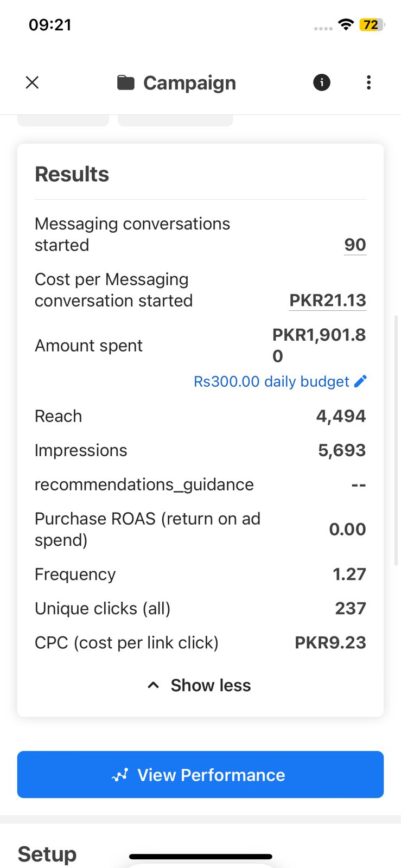Image resolution: width=401 pixels, height=868 pixels.
Task: Tap the home indicator bar
Action: tap(200, 857)
